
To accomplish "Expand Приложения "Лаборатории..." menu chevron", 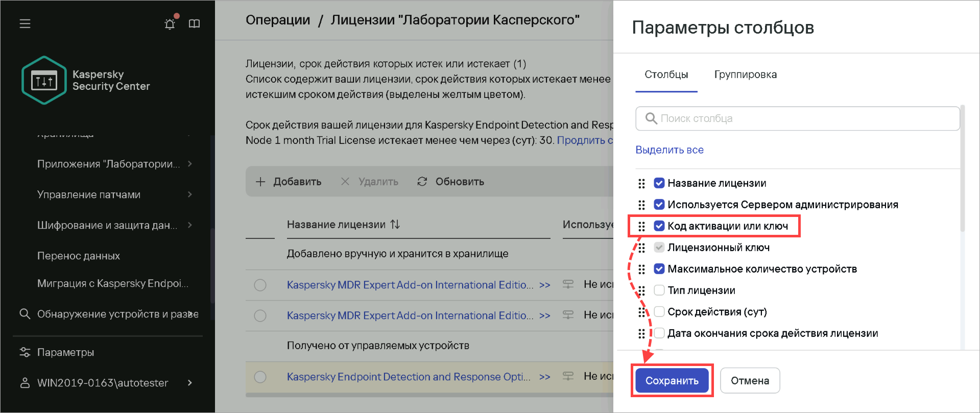I will 190,163.
